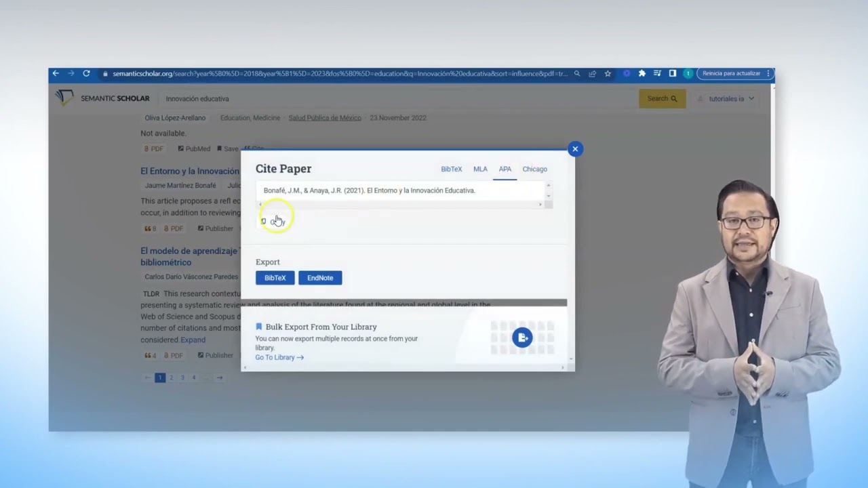The width and height of the screenshot is (868, 488).
Task: Click the yellow Search button
Action: 662,98
